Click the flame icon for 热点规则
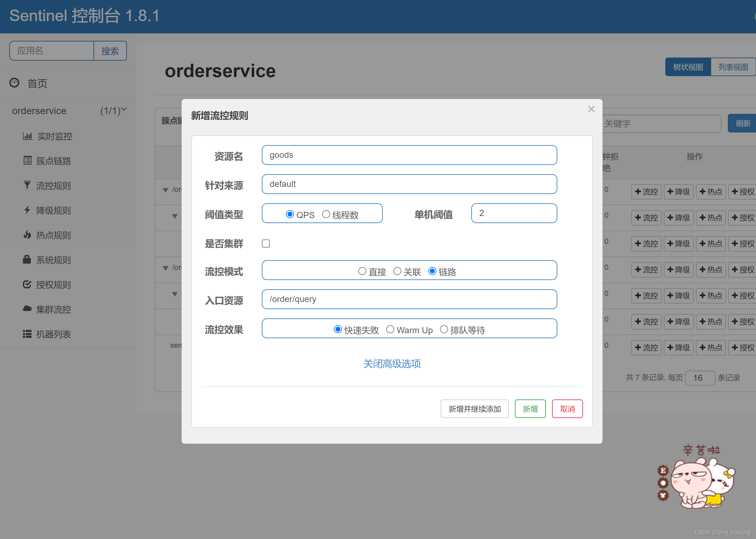The width and height of the screenshot is (756, 539). point(27,235)
